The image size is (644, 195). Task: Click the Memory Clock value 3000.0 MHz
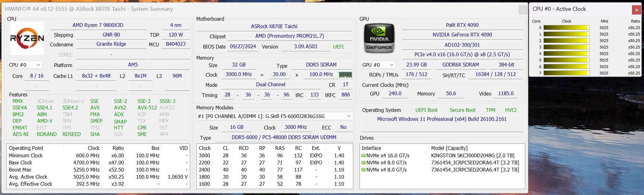239,75
